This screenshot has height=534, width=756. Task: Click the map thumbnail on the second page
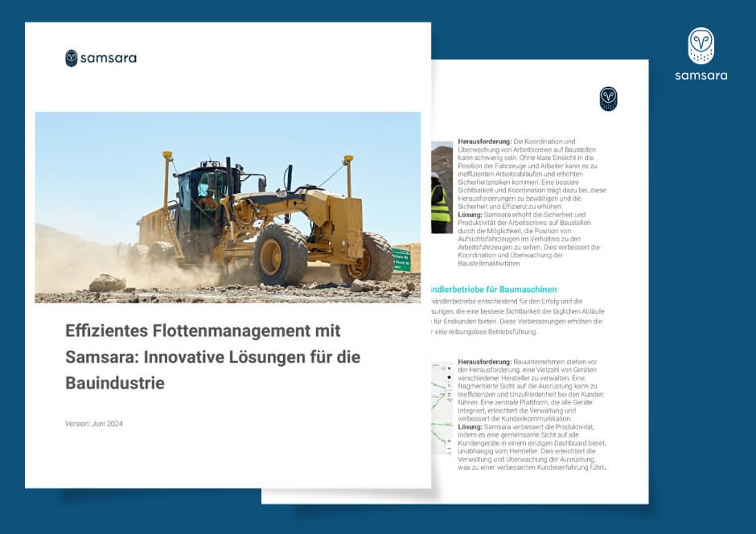point(442,408)
